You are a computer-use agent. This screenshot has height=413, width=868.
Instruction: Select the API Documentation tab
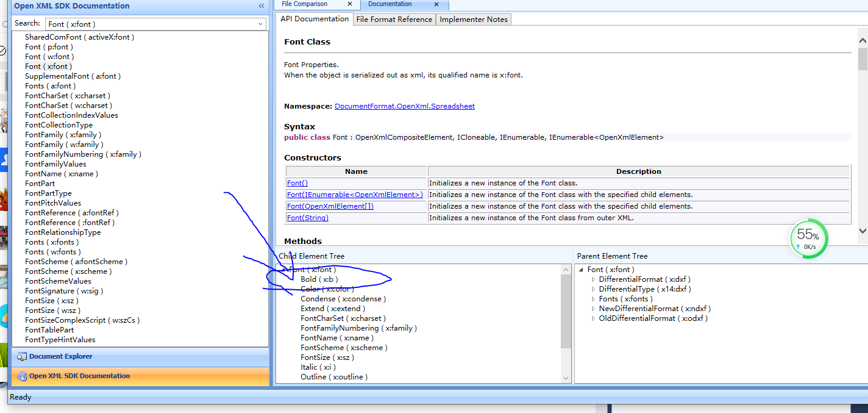click(315, 19)
